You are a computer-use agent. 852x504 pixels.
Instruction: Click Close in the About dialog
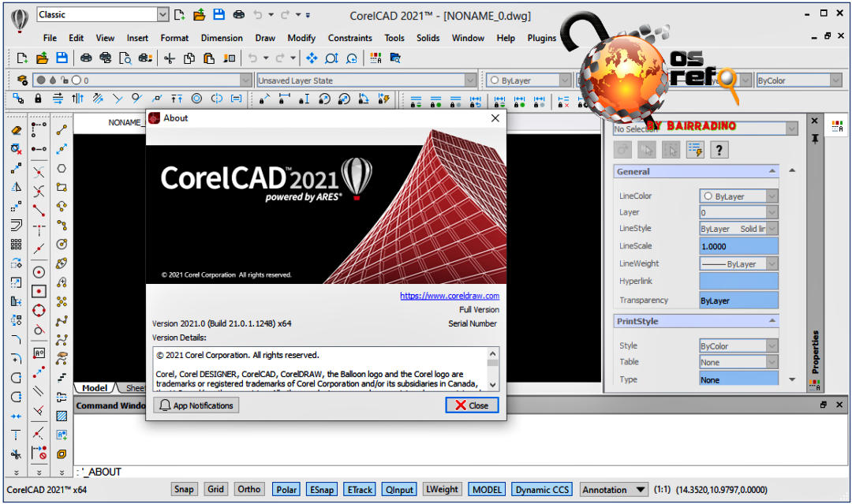(x=472, y=405)
